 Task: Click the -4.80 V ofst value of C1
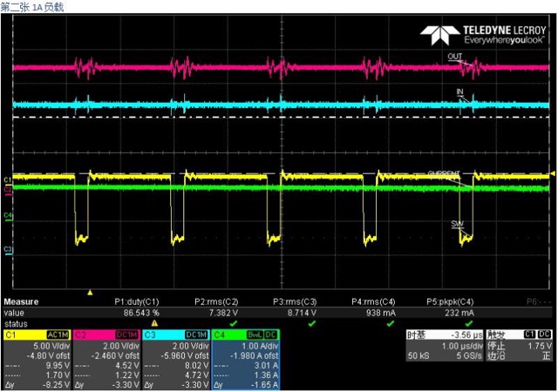point(49,355)
